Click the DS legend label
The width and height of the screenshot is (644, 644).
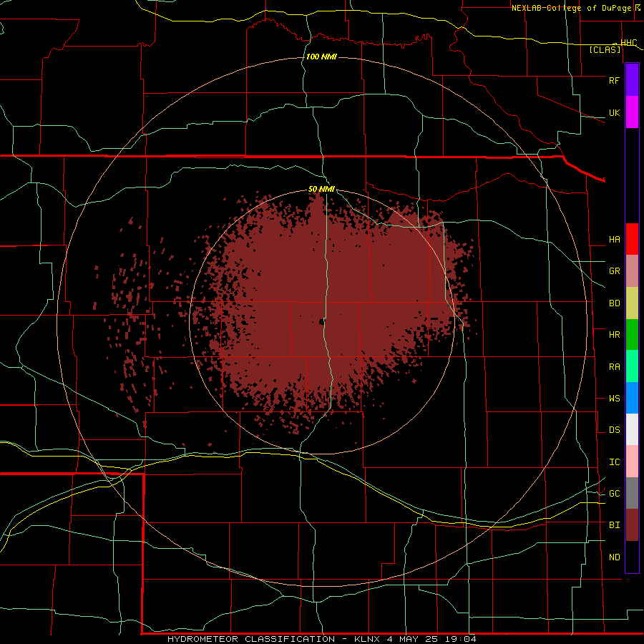[x=615, y=430]
